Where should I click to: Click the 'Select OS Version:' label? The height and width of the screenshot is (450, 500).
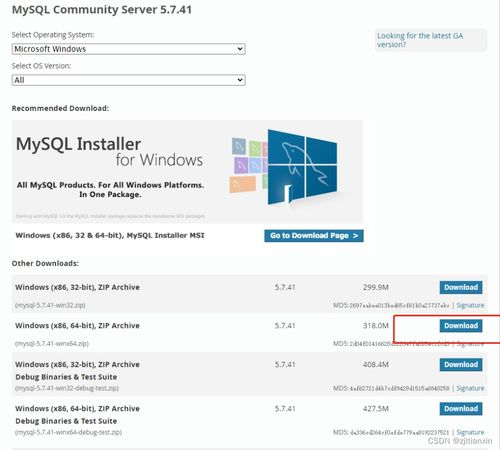(42, 66)
